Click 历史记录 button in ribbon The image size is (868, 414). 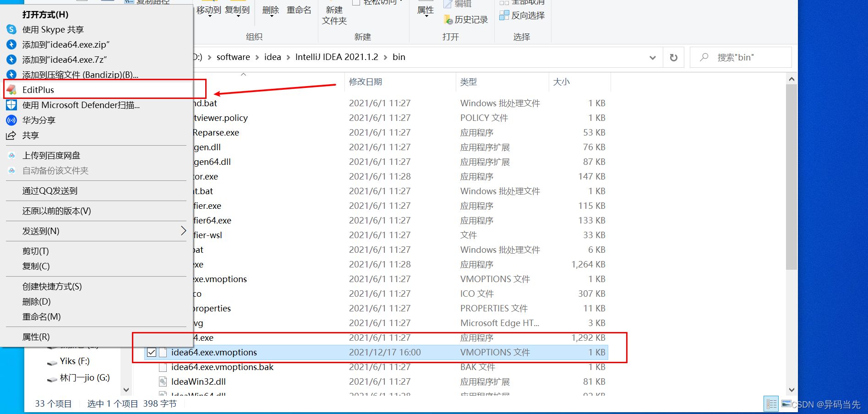pyautogui.click(x=466, y=20)
